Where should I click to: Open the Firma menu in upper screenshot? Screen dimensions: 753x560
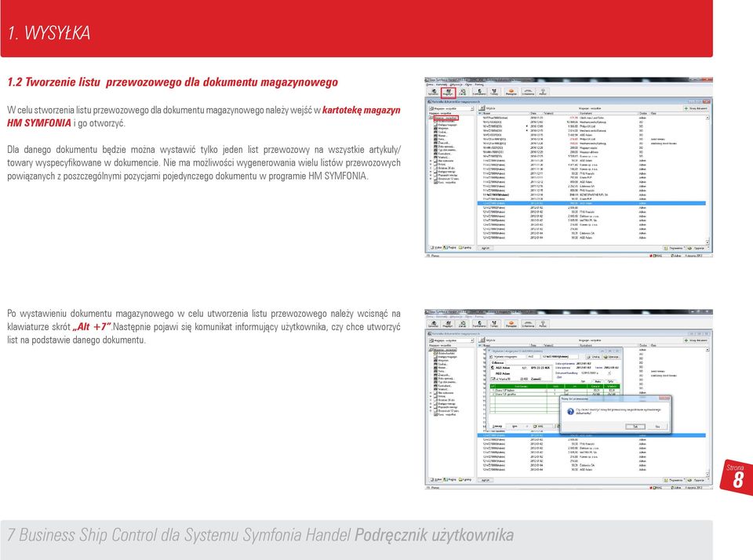[x=430, y=85]
